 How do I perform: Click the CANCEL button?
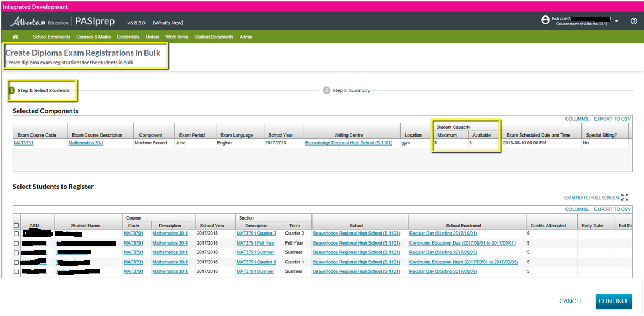click(x=570, y=301)
